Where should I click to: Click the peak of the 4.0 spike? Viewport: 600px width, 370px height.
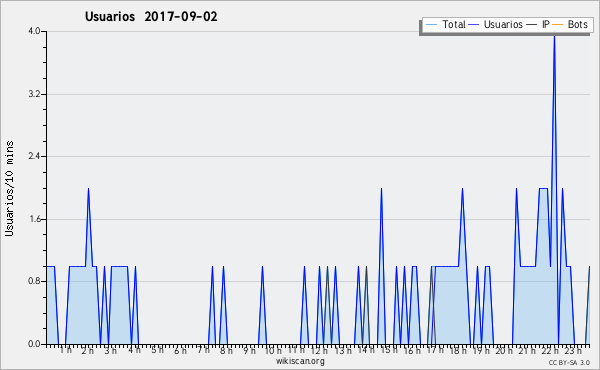click(x=554, y=36)
